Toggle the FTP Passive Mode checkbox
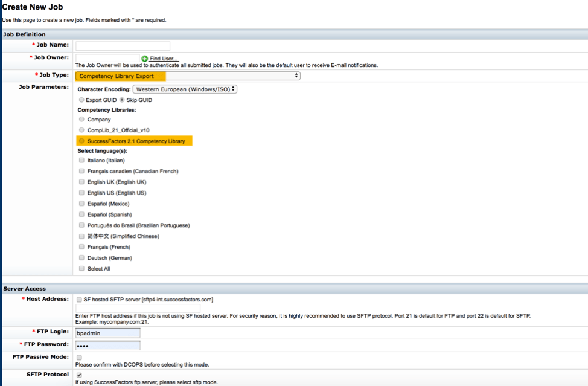 click(x=79, y=358)
